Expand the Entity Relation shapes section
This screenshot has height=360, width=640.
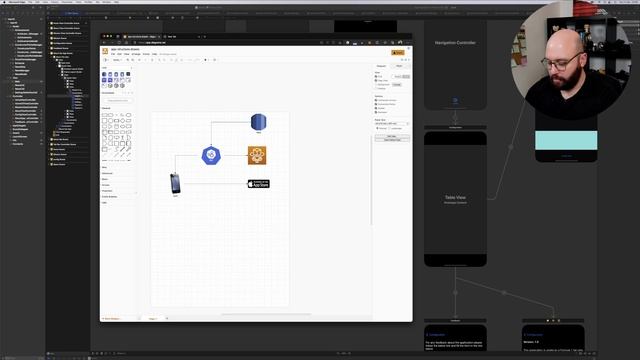109,196
